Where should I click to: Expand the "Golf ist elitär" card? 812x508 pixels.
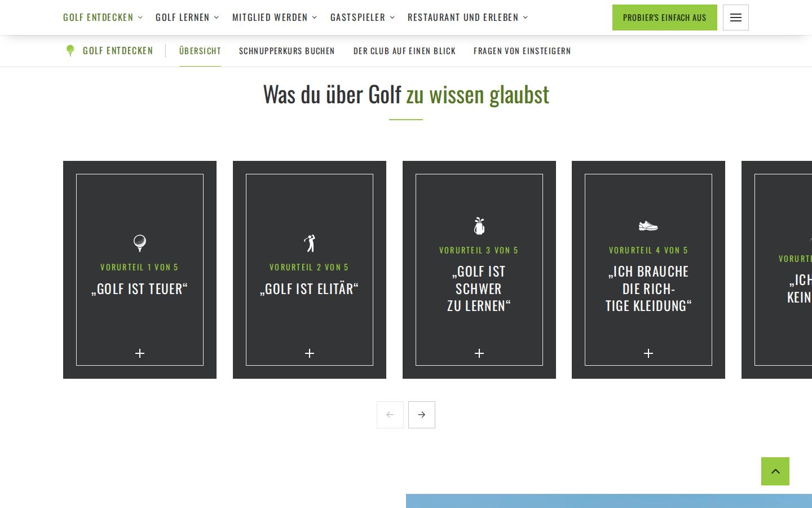pos(310,353)
